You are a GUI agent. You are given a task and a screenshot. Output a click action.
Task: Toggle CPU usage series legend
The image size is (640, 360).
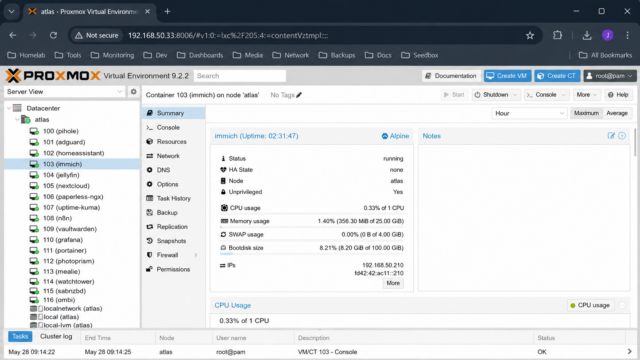pyautogui.click(x=591, y=305)
